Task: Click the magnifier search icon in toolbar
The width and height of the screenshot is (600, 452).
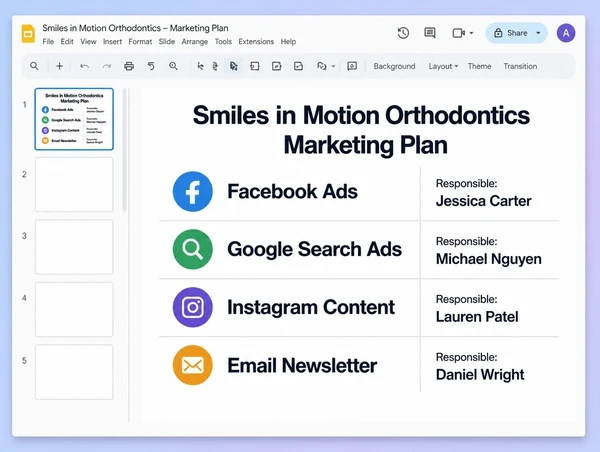Action: pos(34,66)
